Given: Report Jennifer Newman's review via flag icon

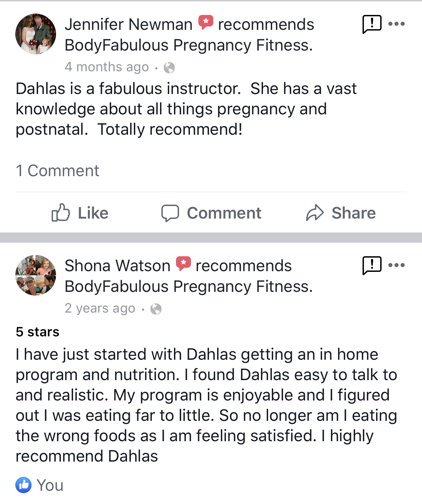Looking at the screenshot, I should tap(372, 24).
